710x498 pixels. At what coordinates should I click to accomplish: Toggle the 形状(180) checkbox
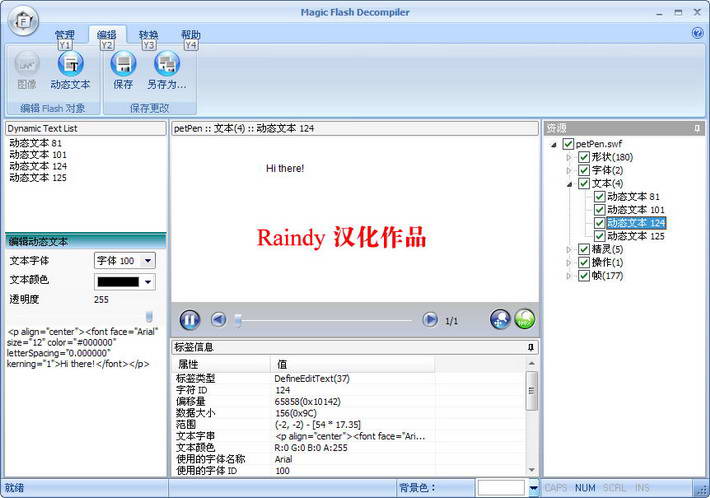point(584,157)
